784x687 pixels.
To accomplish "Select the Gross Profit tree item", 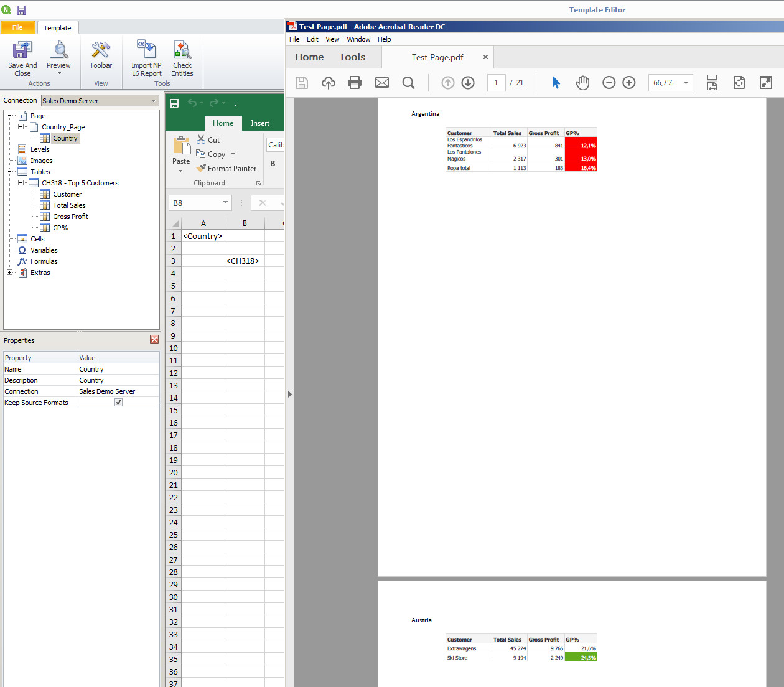I will 70,217.
